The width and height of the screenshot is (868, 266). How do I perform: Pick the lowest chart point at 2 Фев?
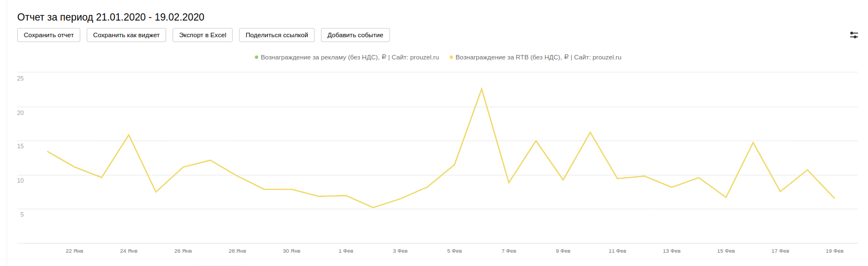[x=373, y=208]
